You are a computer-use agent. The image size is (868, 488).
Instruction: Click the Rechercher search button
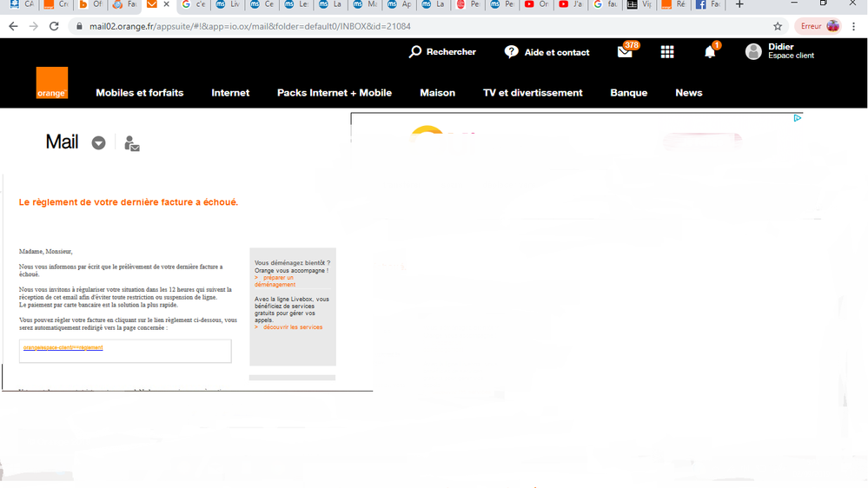coord(442,52)
